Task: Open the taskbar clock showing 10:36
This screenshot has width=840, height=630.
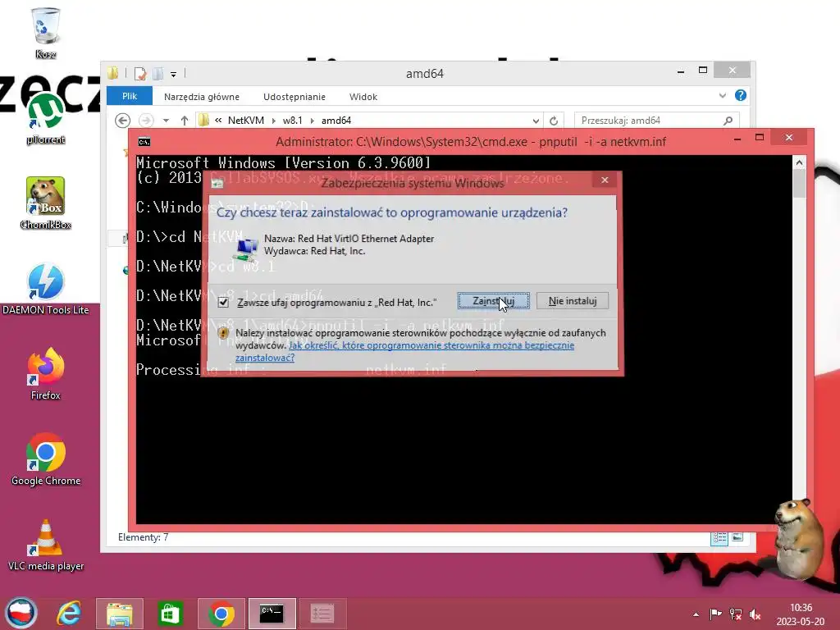Action: click(x=801, y=614)
